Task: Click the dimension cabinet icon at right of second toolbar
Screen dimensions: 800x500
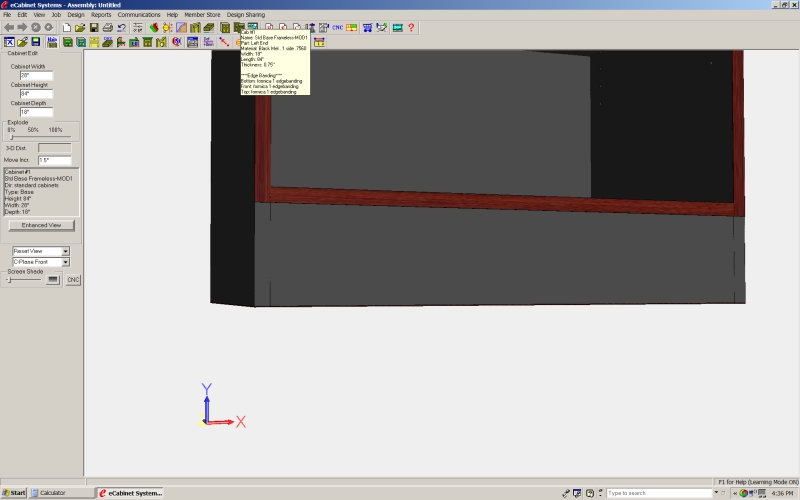Action: pos(319,42)
